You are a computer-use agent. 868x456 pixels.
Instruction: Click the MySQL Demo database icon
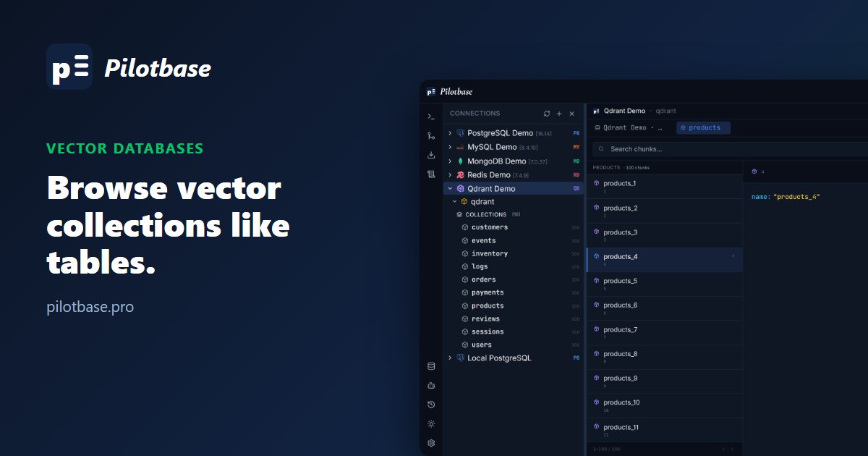(461, 147)
